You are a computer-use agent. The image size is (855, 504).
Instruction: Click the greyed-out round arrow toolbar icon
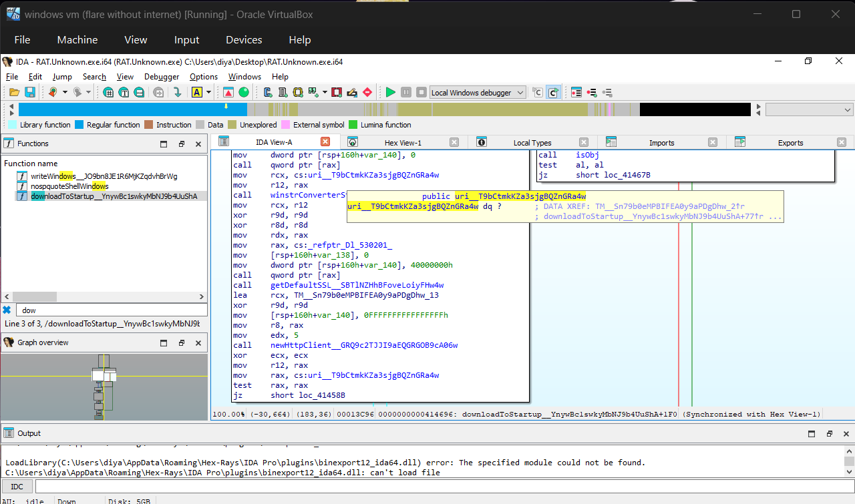click(x=158, y=92)
